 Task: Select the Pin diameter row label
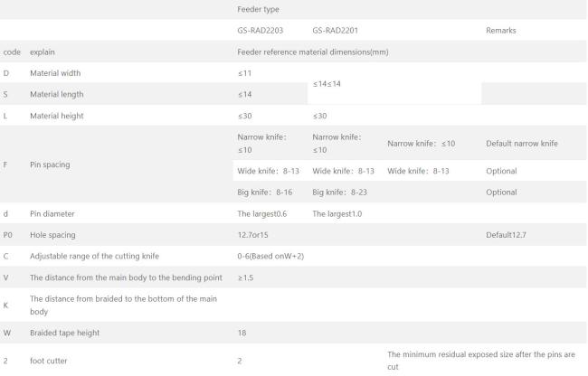[52, 214]
